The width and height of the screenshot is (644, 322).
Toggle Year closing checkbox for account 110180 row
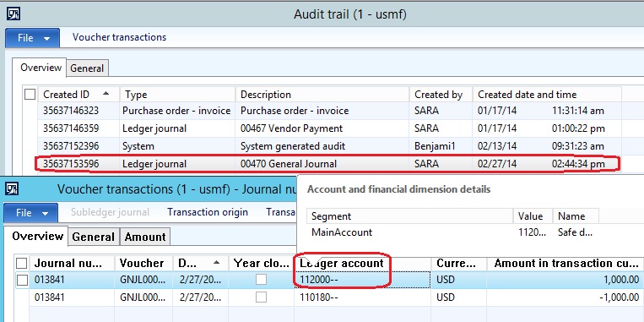tap(261, 297)
